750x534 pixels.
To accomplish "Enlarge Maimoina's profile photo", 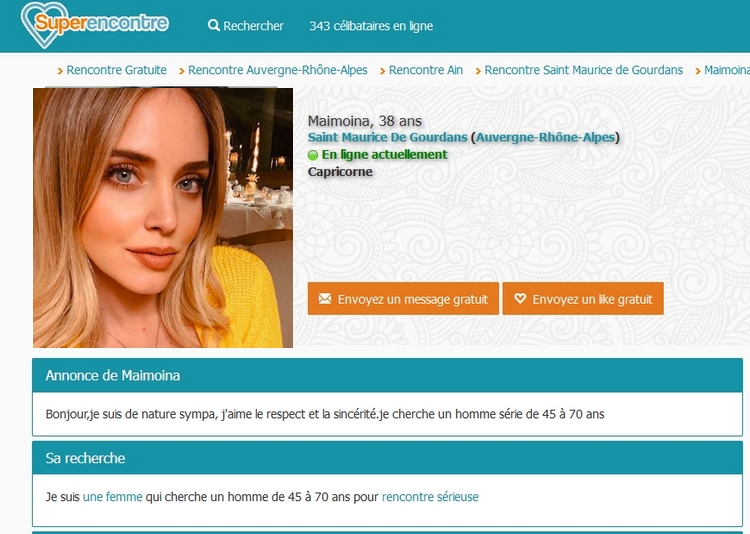I will point(163,217).
